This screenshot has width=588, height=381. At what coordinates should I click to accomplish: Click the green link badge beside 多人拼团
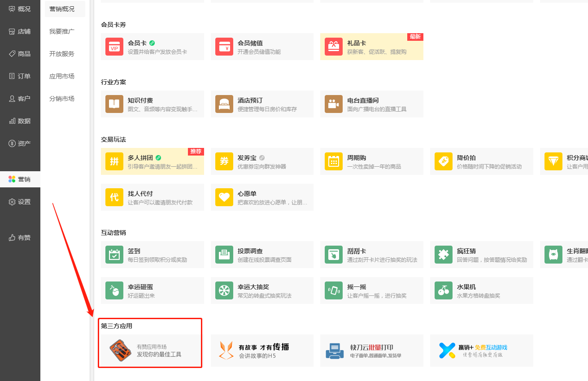[158, 158]
